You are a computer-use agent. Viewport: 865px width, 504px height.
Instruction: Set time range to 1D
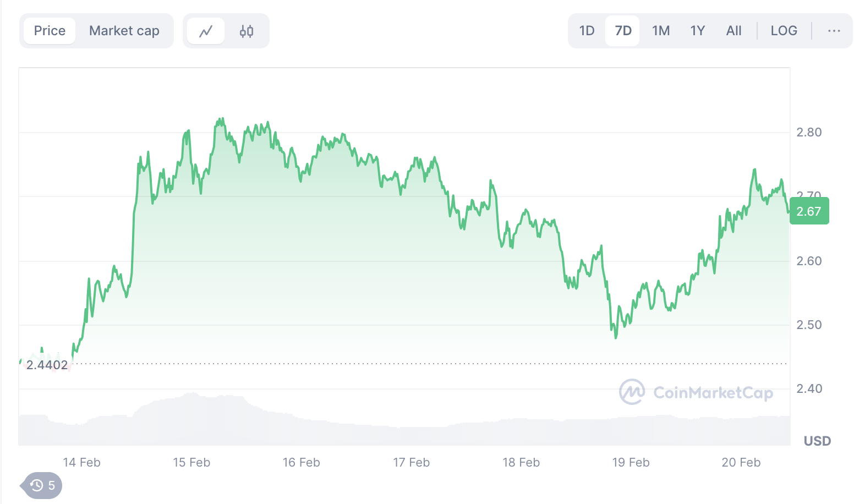click(587, 31)
